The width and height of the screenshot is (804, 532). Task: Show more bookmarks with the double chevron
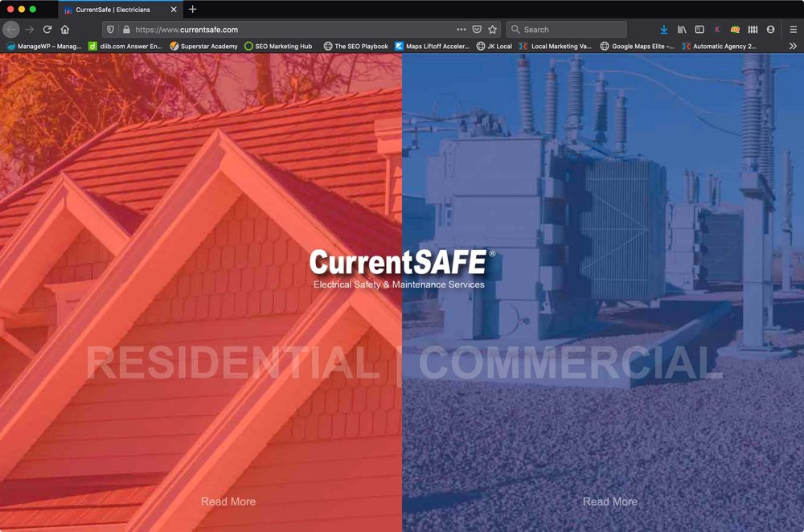tap(793, 46)
